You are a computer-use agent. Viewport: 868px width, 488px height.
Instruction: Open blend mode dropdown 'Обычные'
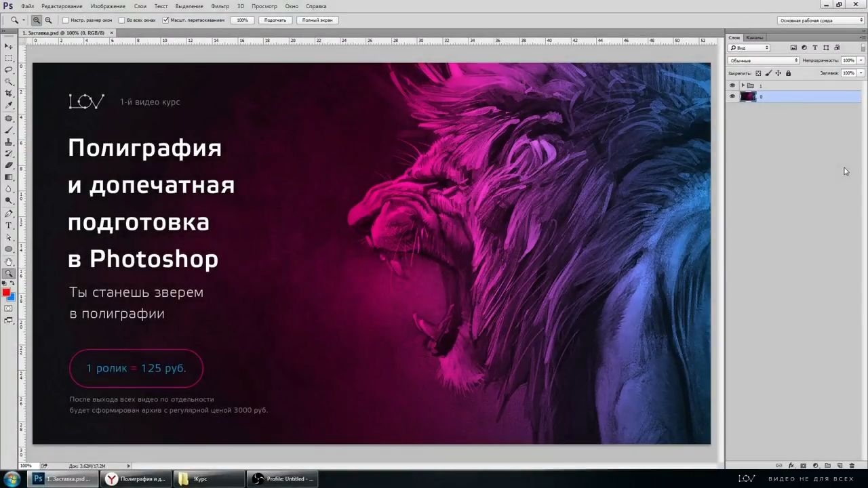pyautogui.click(x=764, y=60)
